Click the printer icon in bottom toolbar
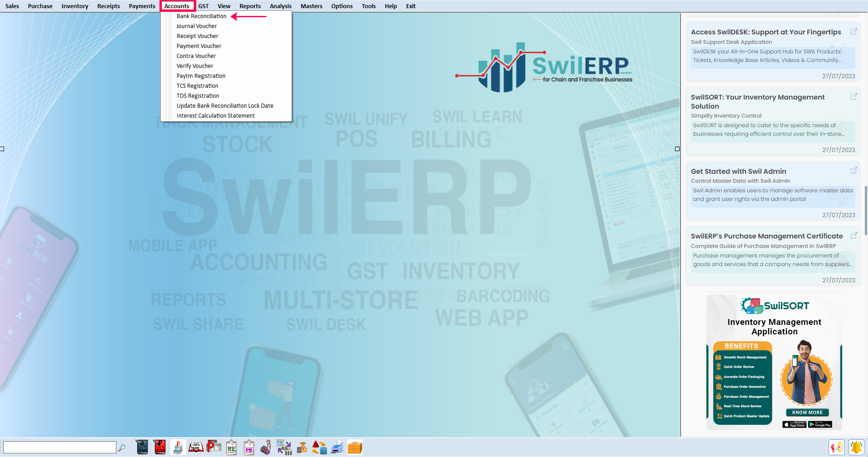The image size is (868, 457). [337, 447]
